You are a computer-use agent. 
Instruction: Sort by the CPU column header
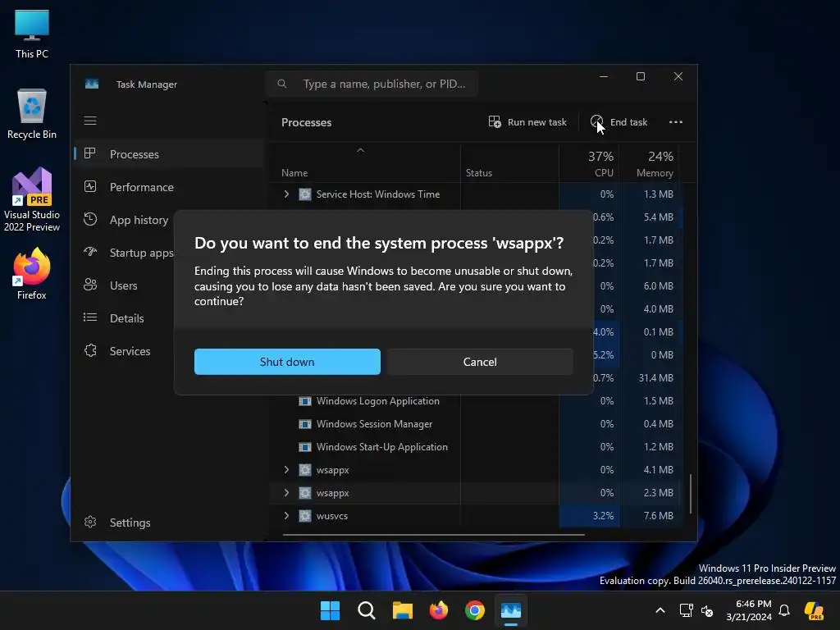[x=591, y=164]
